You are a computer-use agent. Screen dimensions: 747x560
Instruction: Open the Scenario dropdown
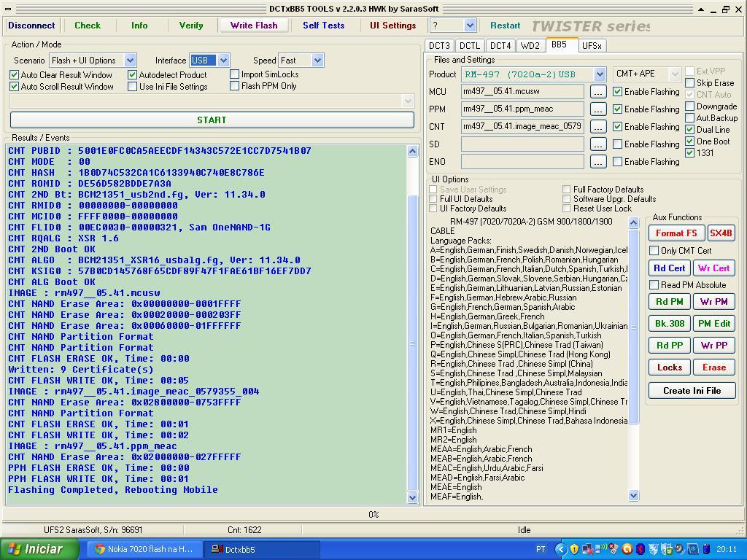pyautogui.click(x=130, y=61)
